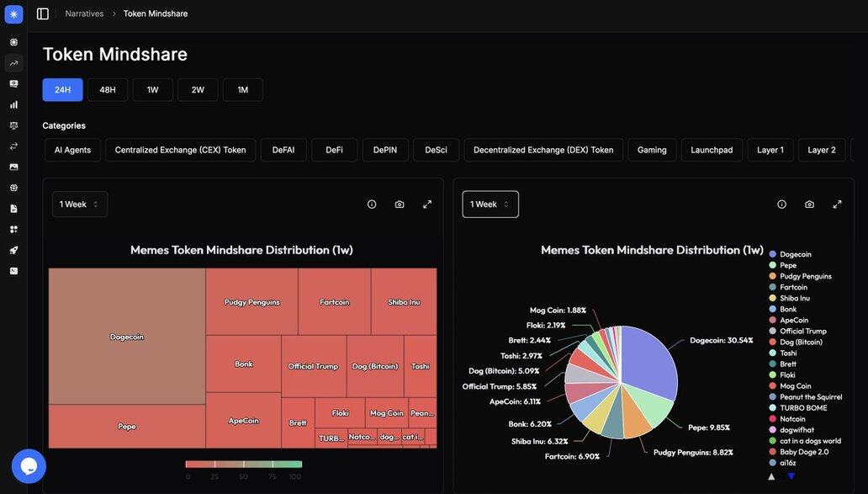Show info for the treemap chart

[x=372, y=205]
